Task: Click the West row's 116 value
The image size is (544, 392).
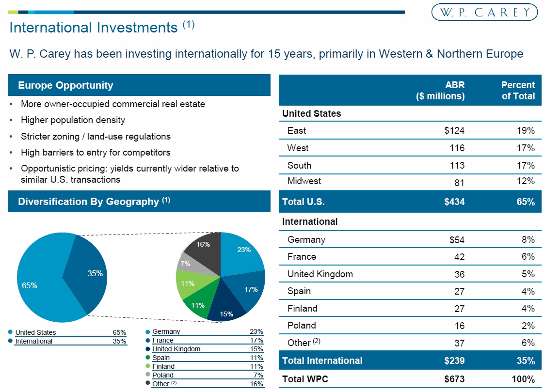Action: (x=457, y=148)
